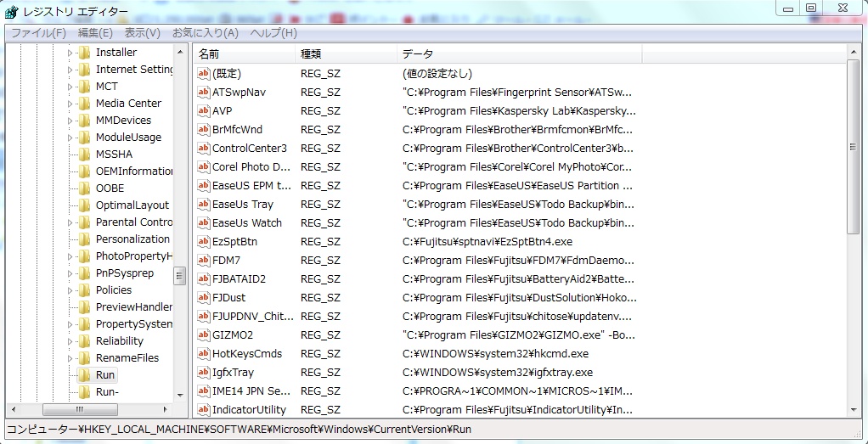Click the EaseUs Watch value icon
This screenshot has height=444, width=868.
[204, 223]
